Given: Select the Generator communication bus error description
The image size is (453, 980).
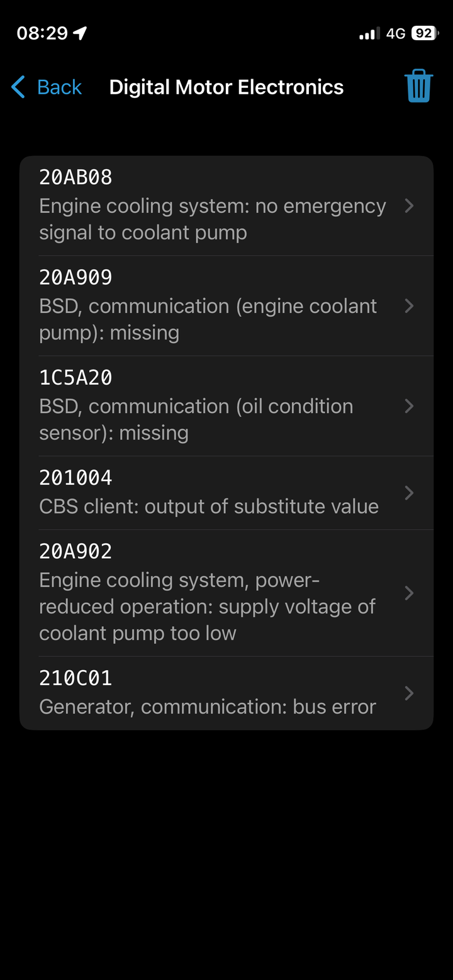Looking at the screenshot, I should click(x=208, y=707).
